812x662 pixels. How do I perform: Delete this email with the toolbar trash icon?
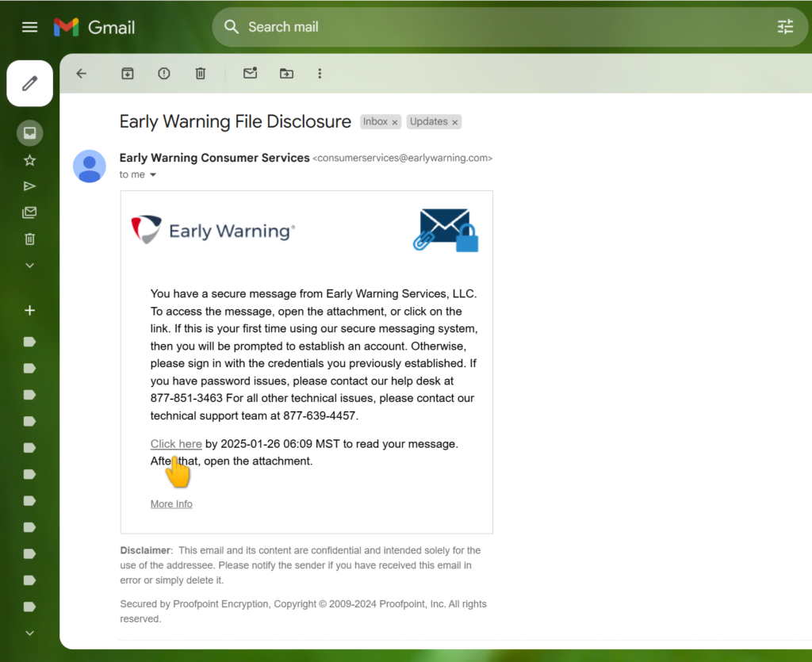(x=201, y=74)
